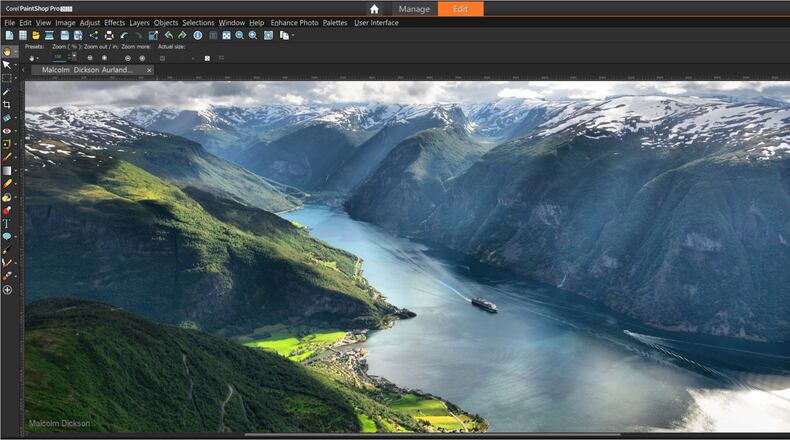Click the blue Image Information icon
Viewport: 790px width, 440px height.
(198, 35)
